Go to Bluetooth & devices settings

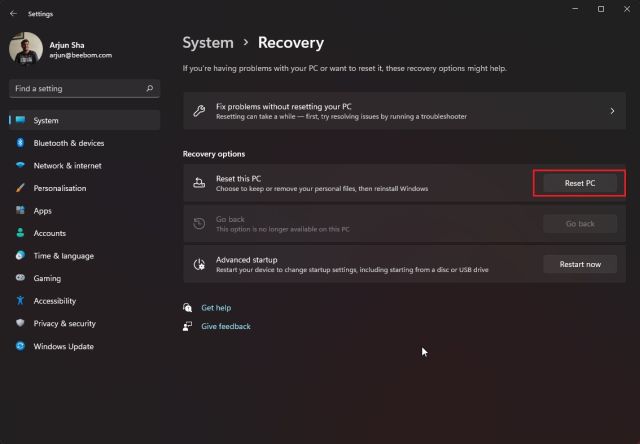(84, 143)
